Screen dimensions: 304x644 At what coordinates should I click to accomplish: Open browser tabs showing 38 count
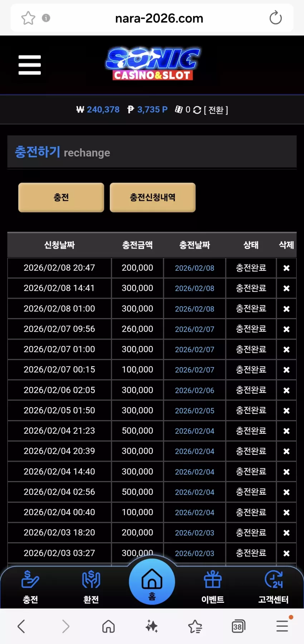point(238,626)
